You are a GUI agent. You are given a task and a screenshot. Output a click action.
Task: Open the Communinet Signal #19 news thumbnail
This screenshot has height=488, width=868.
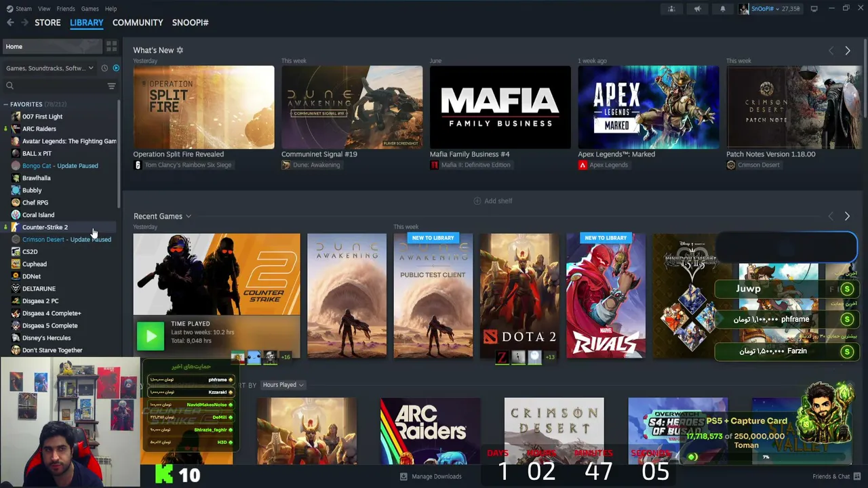coord(352,107)
